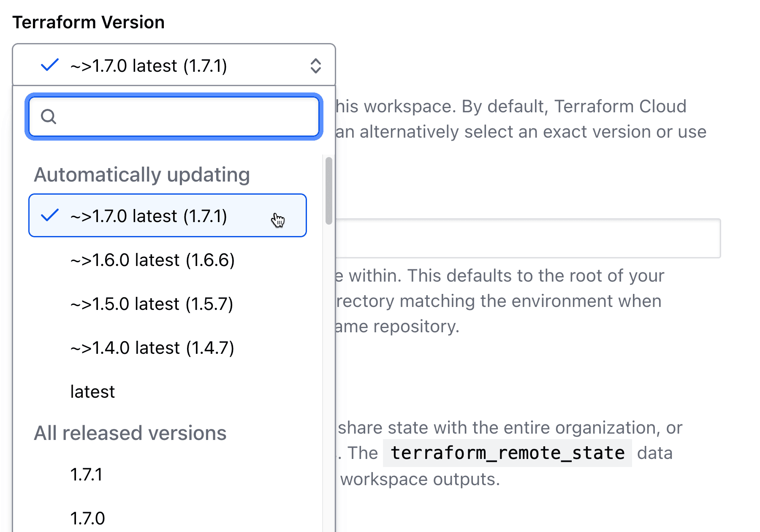
Task: Choose the 'latest' automatically updating option
Action: tap(92, 391)
